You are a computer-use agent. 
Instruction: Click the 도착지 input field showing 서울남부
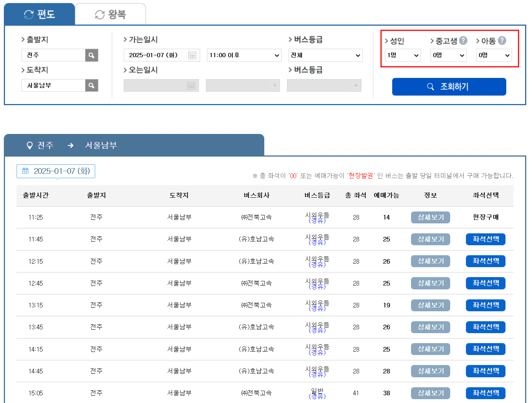coord(53,86)
